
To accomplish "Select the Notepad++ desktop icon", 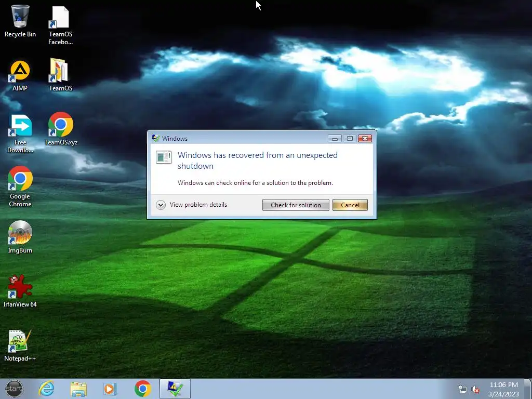I will pyautogui.click(x=20, y=345).
